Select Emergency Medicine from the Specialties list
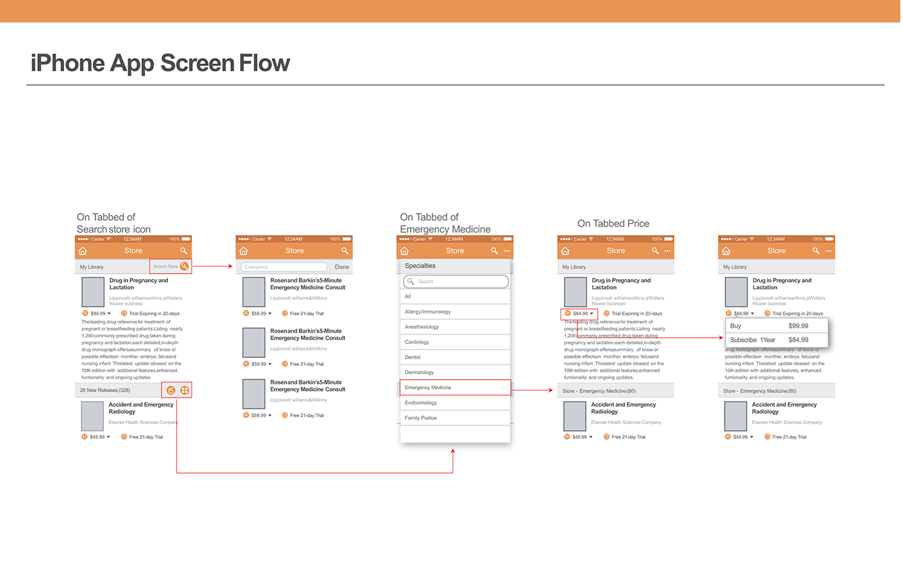 coord(454,387)
